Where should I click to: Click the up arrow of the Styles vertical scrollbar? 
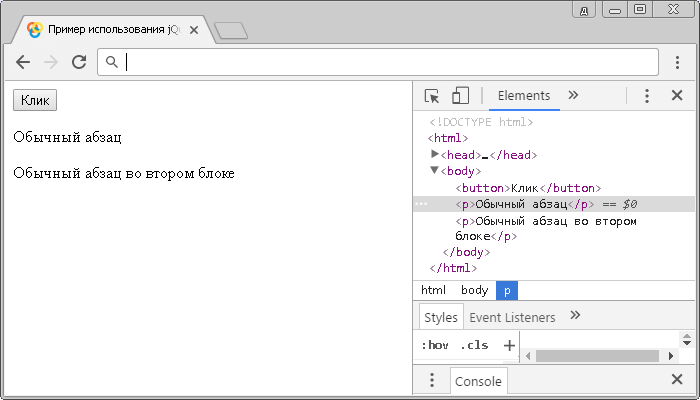click(x=687, y=336)
